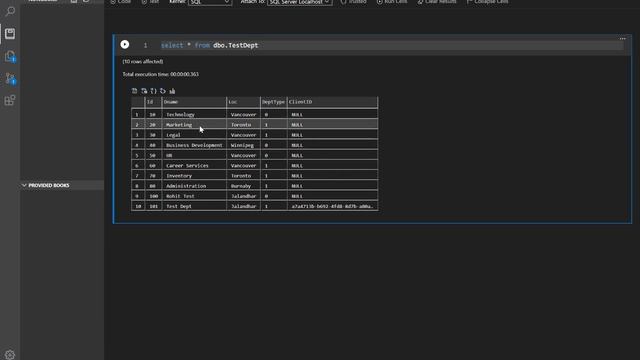Click Collapse Cells in the toolbar

coord(487,2)
